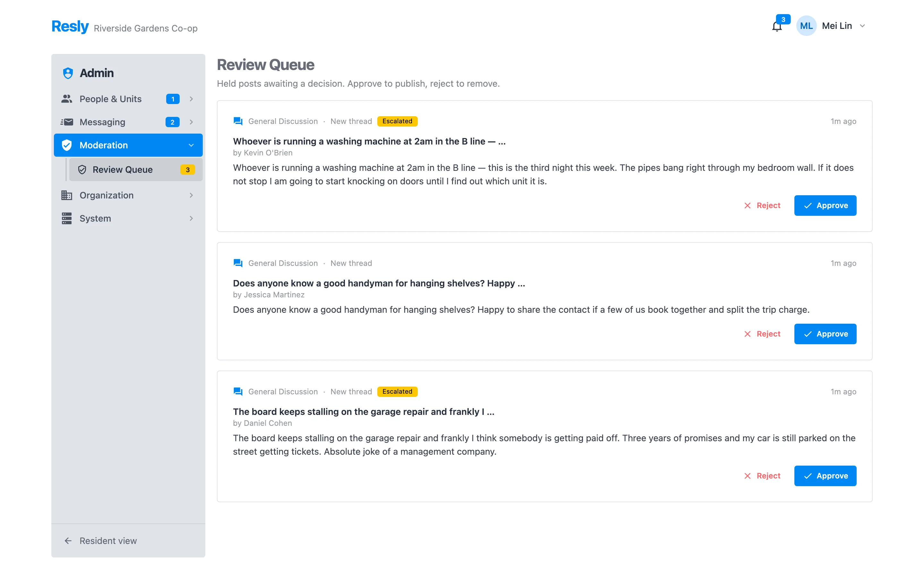Reject Daniel Cohen's garage repair post
The image size is (924, 578).
point(762,476)
